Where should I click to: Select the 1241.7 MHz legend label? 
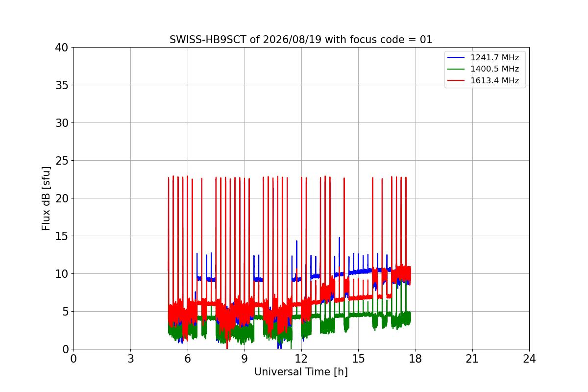click(494, 58)
